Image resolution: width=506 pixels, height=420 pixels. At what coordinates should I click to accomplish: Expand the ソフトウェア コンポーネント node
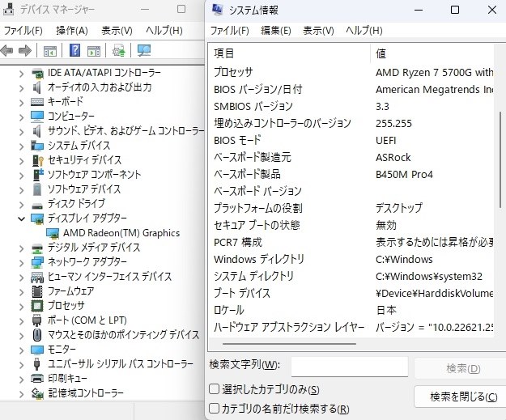(21, 176)
